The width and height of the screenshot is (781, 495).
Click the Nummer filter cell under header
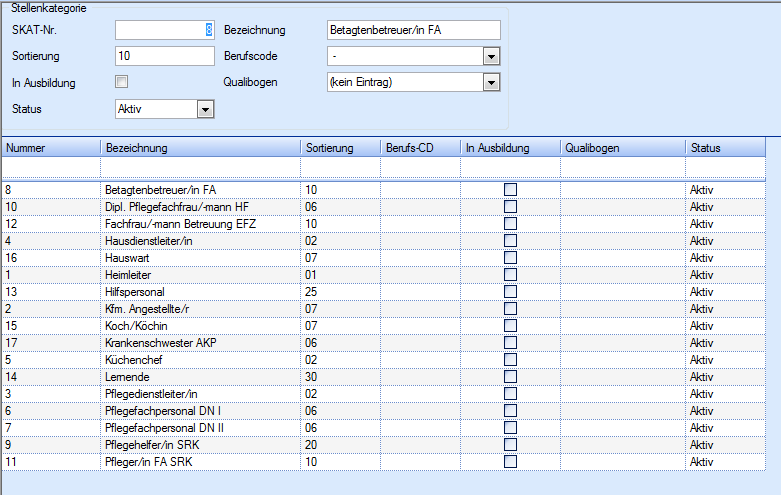(51, 167)
